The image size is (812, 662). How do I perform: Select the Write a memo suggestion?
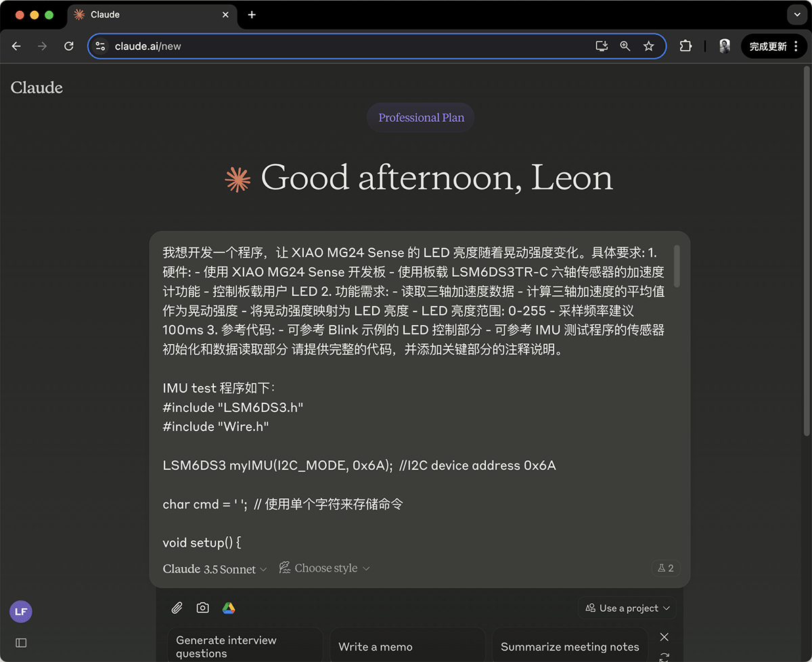407,646
